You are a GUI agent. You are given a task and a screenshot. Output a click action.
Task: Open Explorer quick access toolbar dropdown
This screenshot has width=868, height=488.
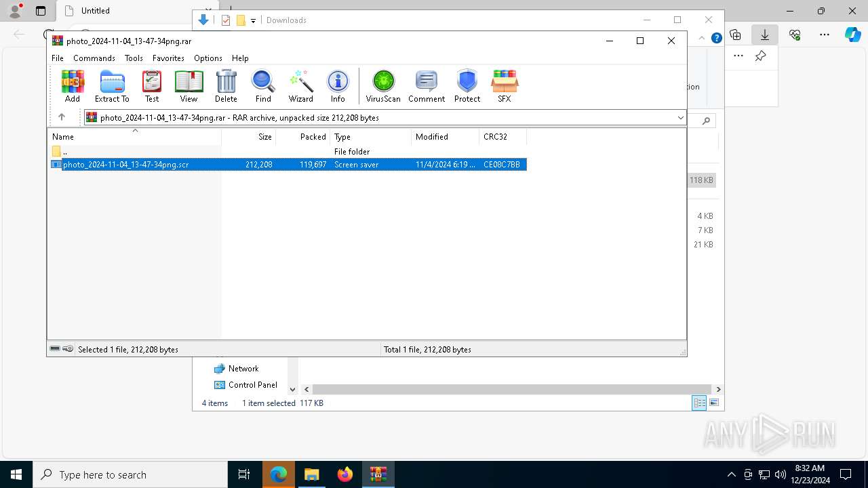pyautogui.click(x=253, y=20)
